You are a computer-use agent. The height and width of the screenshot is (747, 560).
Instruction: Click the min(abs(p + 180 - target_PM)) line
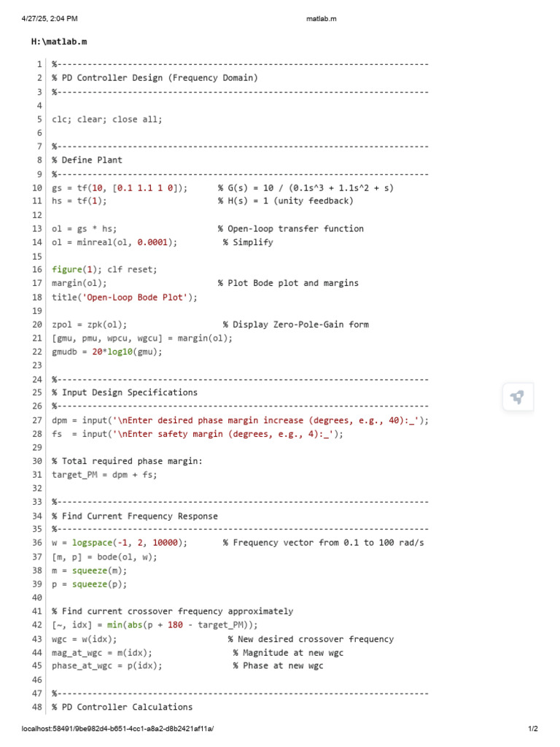155,624
